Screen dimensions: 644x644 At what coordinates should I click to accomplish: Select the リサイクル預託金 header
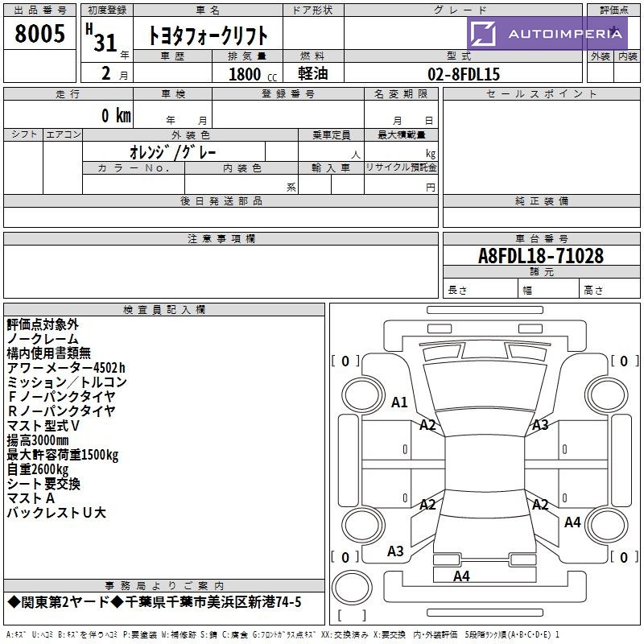click(401, 168)
